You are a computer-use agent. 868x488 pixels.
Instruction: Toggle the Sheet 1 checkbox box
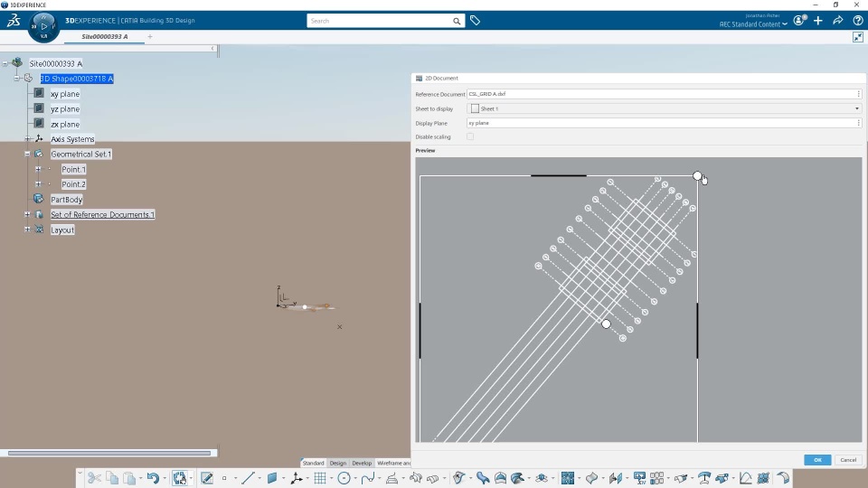pos(475,108)
